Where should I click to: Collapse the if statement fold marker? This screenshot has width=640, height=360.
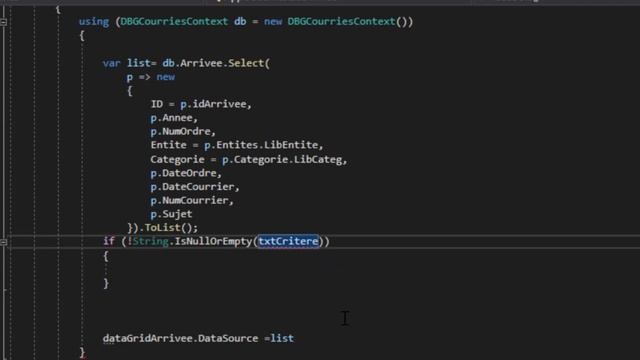3,242
